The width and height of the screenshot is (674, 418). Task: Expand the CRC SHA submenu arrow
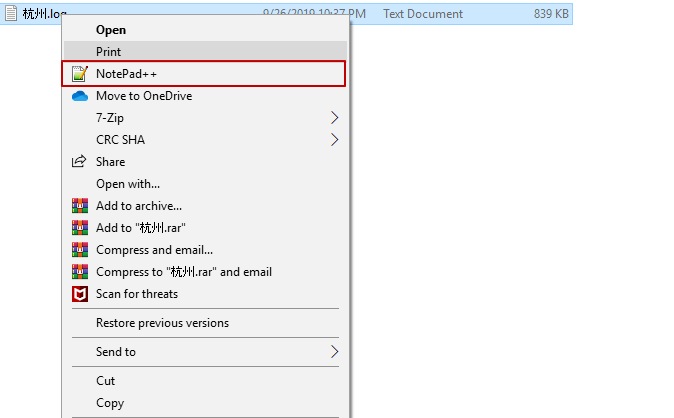pyautogui.click(x=334, y=140)
